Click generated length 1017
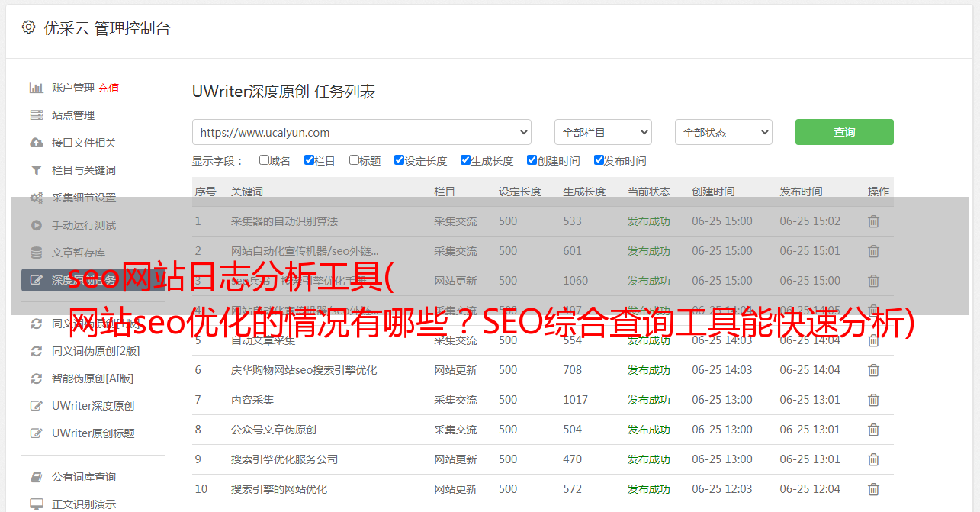Screen dimensions: 980x512 click(576, 400)
